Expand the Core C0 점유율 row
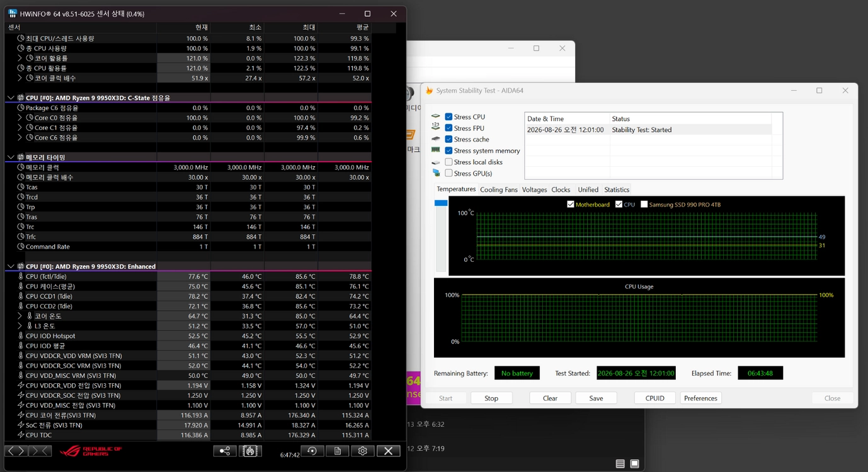 click(20, 118)
